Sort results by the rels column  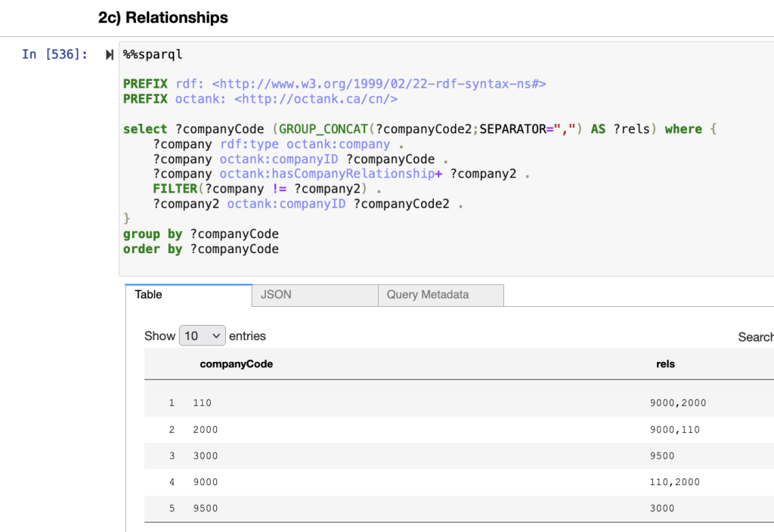click(x=665, y=363)
